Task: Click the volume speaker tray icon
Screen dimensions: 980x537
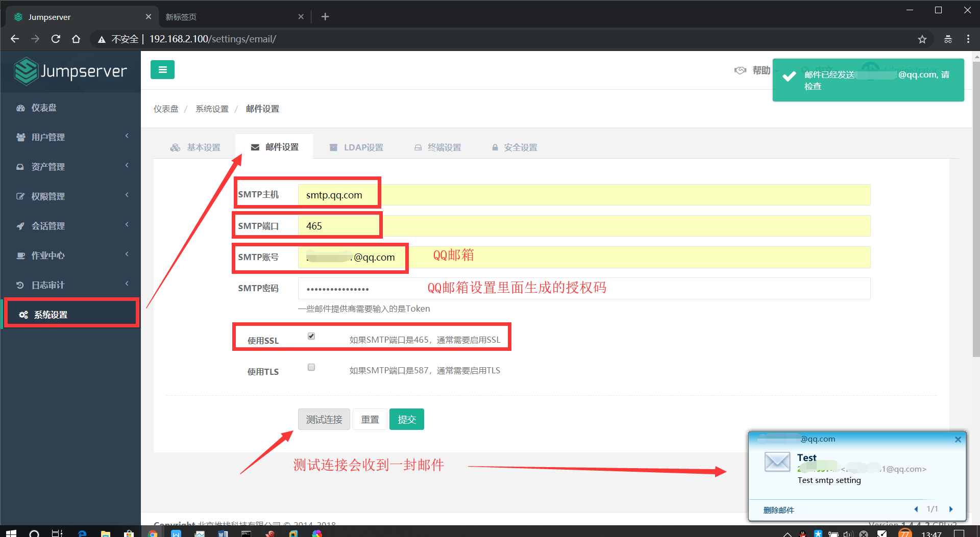Action: (848, 534)
